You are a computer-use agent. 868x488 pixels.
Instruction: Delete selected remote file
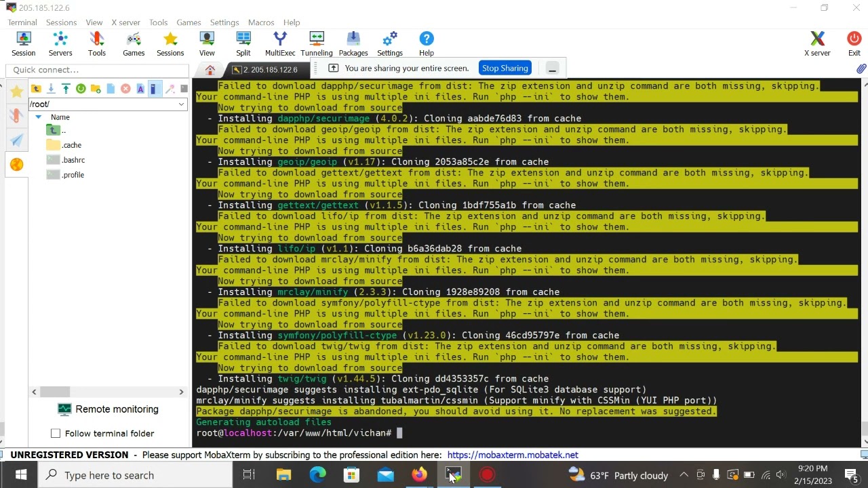point(125,89)
